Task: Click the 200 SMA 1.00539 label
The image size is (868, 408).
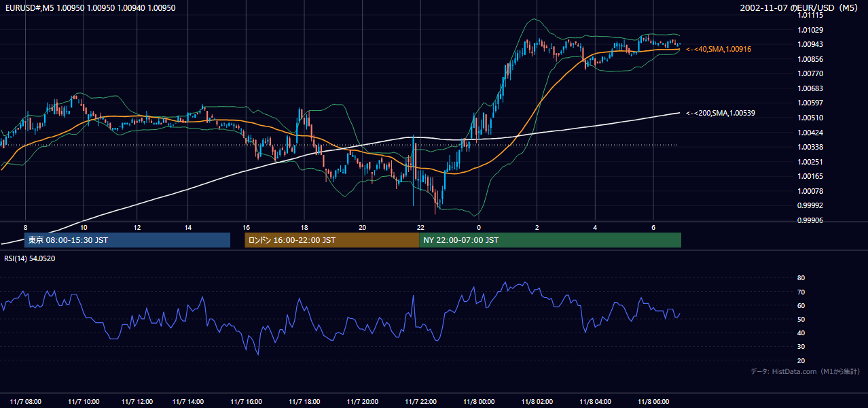Action: coord(721,113)
